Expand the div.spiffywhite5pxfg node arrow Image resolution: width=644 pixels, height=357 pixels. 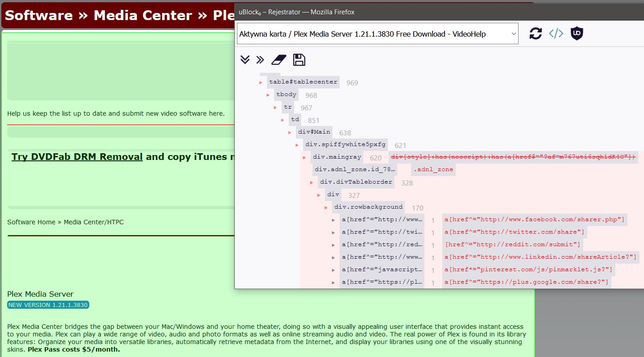click(297, 145)
